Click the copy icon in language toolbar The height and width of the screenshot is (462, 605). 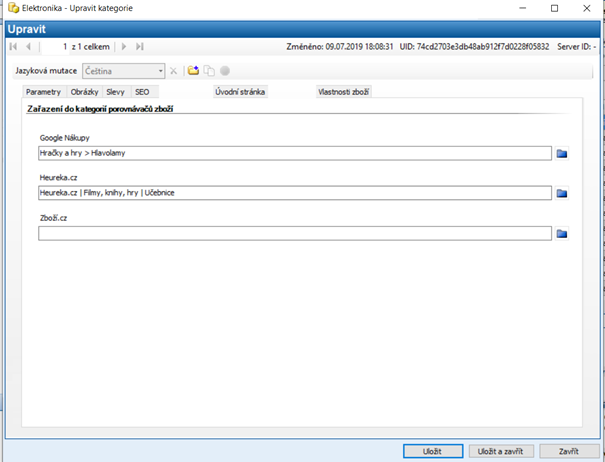(x=209, y=71)
